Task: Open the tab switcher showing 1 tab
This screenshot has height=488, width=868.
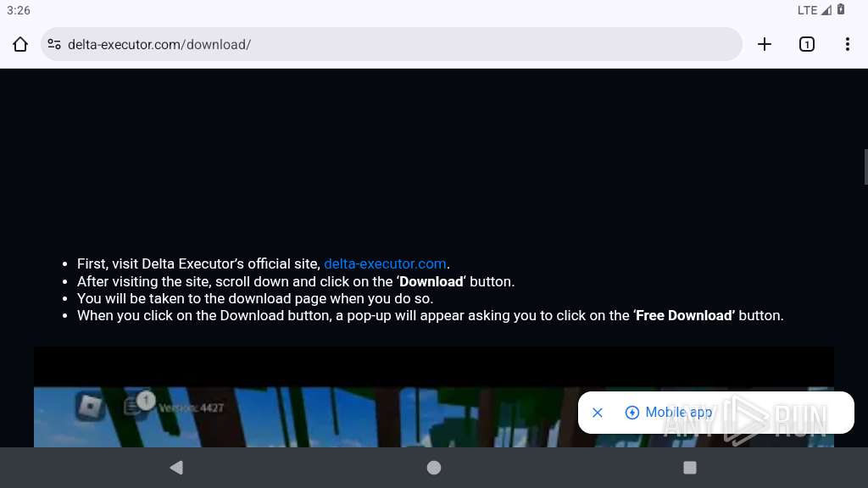Action: pyautogui.click(x=807, y=44)
